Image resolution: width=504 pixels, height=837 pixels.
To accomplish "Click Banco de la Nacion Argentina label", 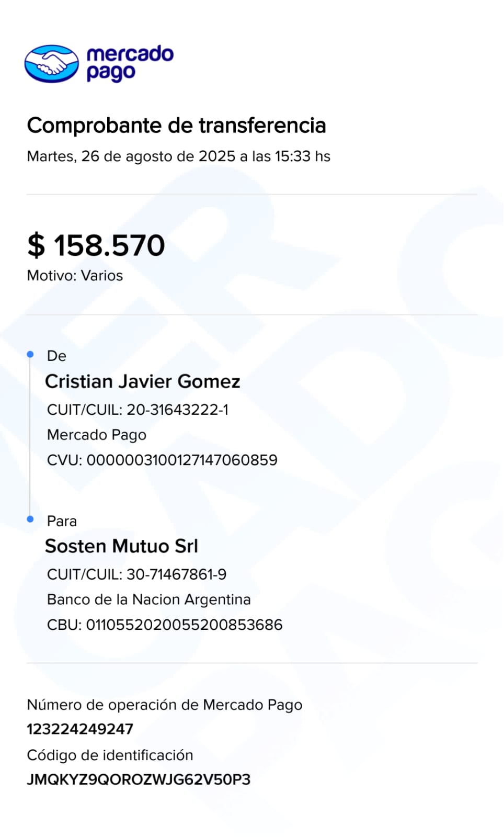I will click(x=148, y=600).
